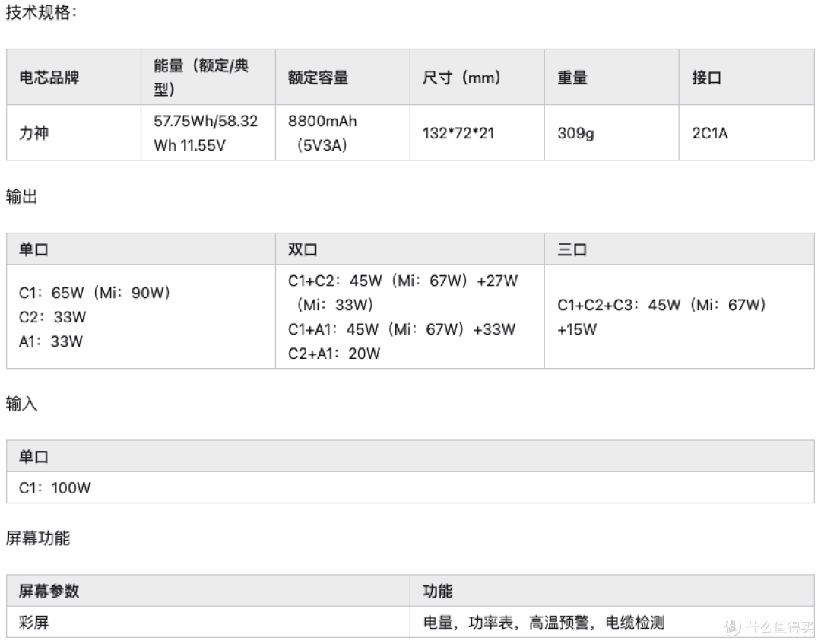Select the 彩屏 screen type cell
The width and height of the screenshot is (821, 644).
[x=208, y=622]
